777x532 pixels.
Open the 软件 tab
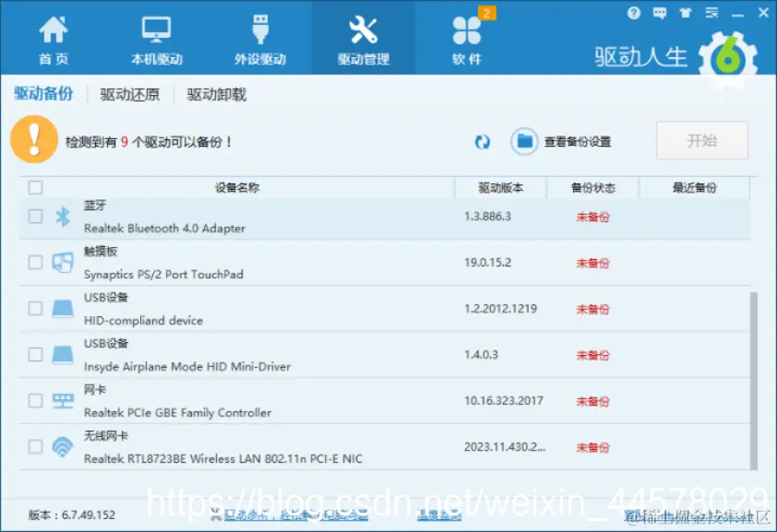[467, 40]
